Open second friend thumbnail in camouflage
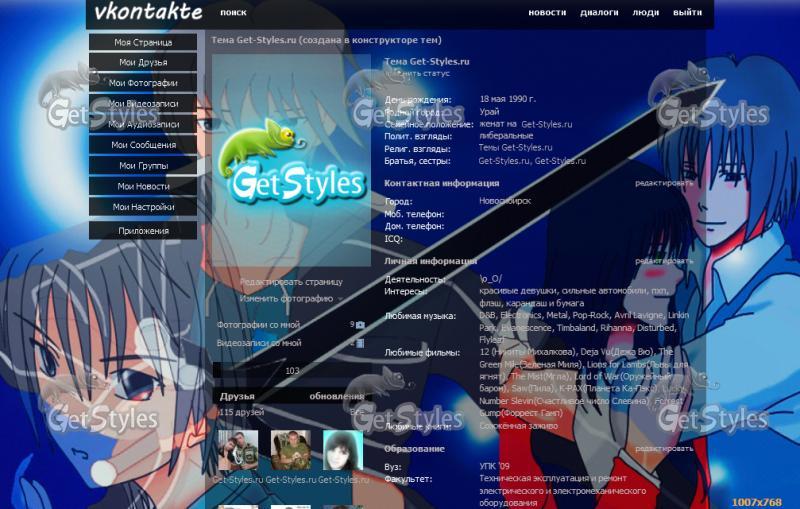The width and height of the screenshot is (800, 509). tap(291, 450)
